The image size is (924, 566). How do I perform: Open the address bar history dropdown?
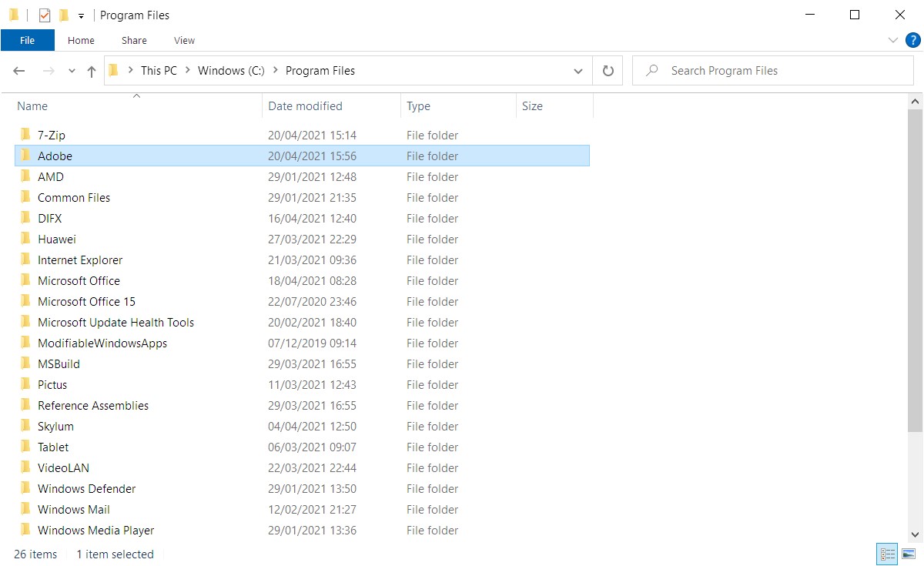578,70
